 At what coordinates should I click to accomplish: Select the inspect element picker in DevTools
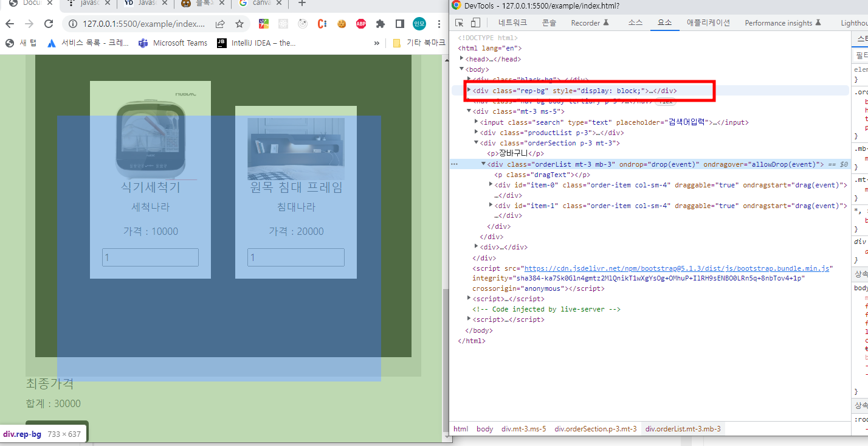pos(460,23)
